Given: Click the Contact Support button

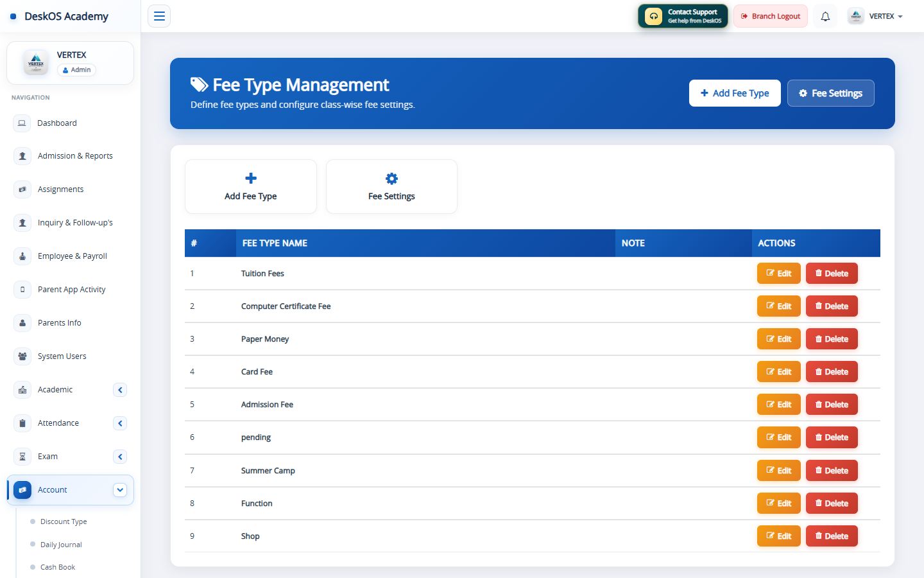Looking at the screenshot, I should tap(683, 16).
